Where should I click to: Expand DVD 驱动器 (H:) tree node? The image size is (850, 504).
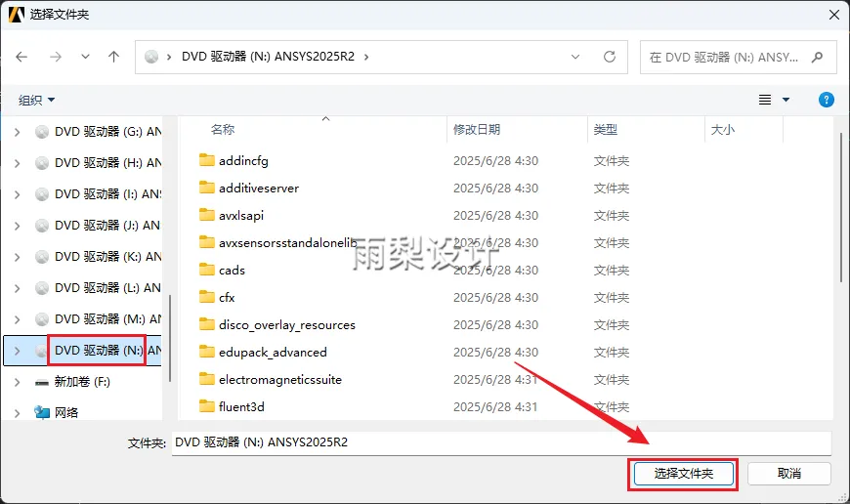[x=18, y=163]
